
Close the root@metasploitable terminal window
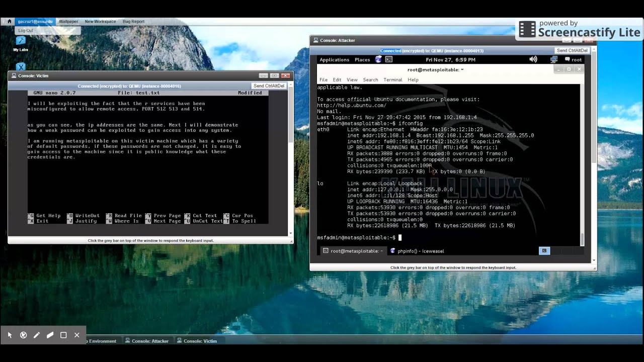pos(579,69)
